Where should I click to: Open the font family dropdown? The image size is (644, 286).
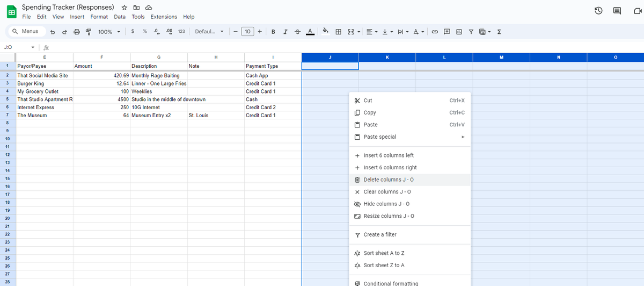209,32
